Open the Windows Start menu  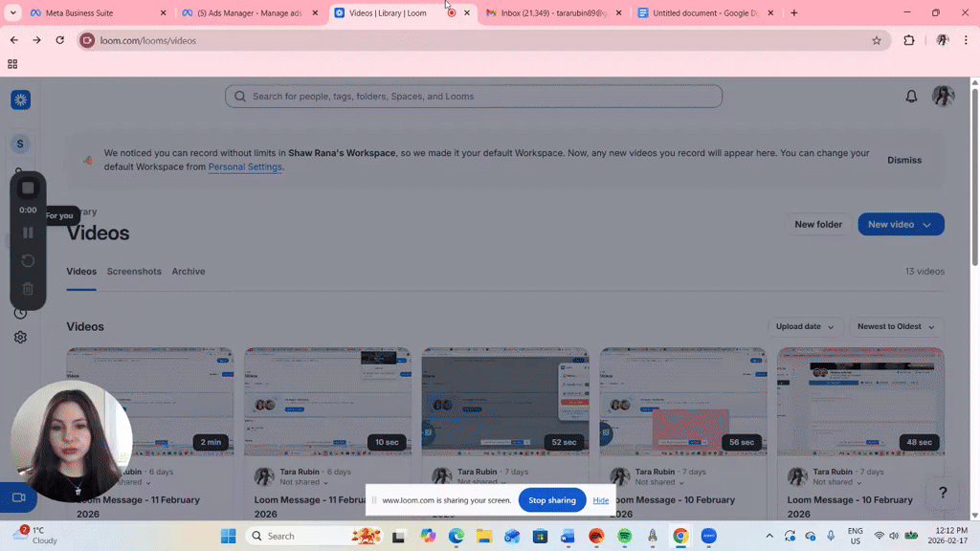coord(229,536)
